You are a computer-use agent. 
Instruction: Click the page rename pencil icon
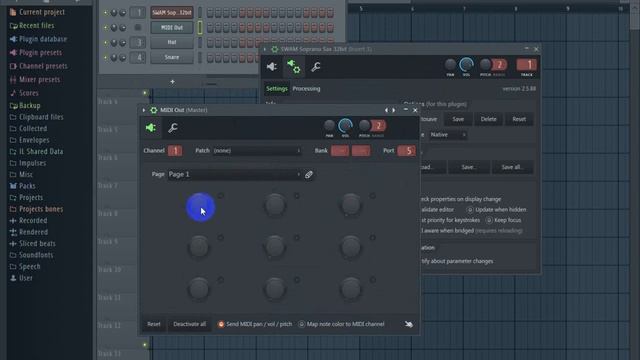(x=309, y=175)
